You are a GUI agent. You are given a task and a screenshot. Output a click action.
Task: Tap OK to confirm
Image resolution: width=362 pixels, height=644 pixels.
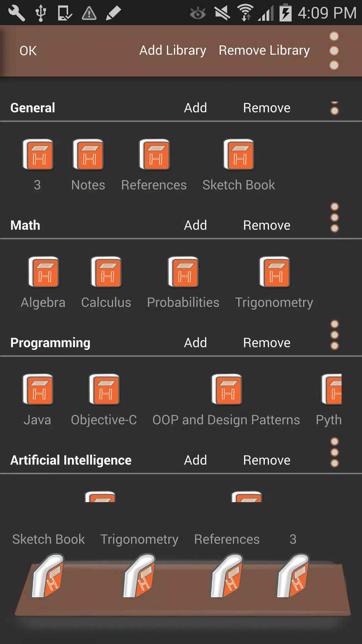tap(28, 51)
